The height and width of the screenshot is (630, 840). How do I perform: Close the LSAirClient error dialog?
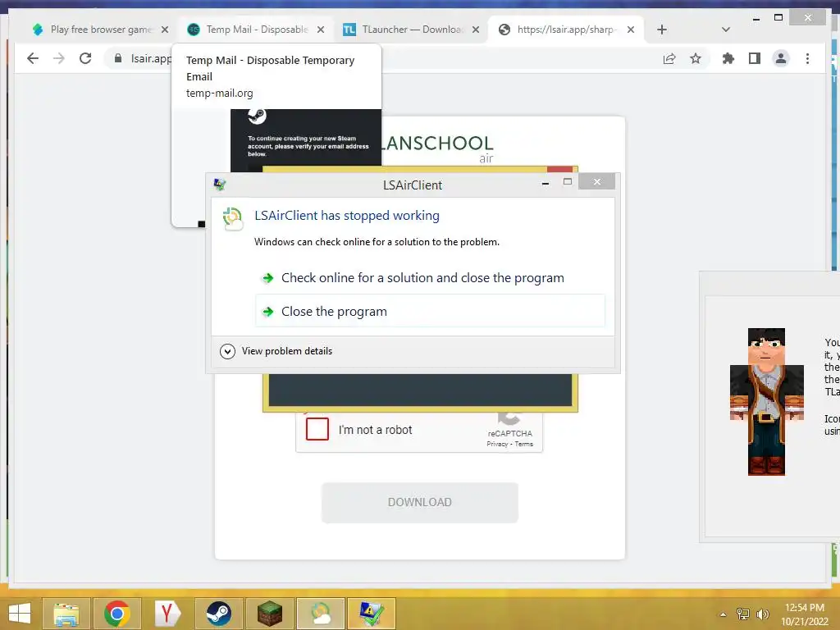point(597,181)
